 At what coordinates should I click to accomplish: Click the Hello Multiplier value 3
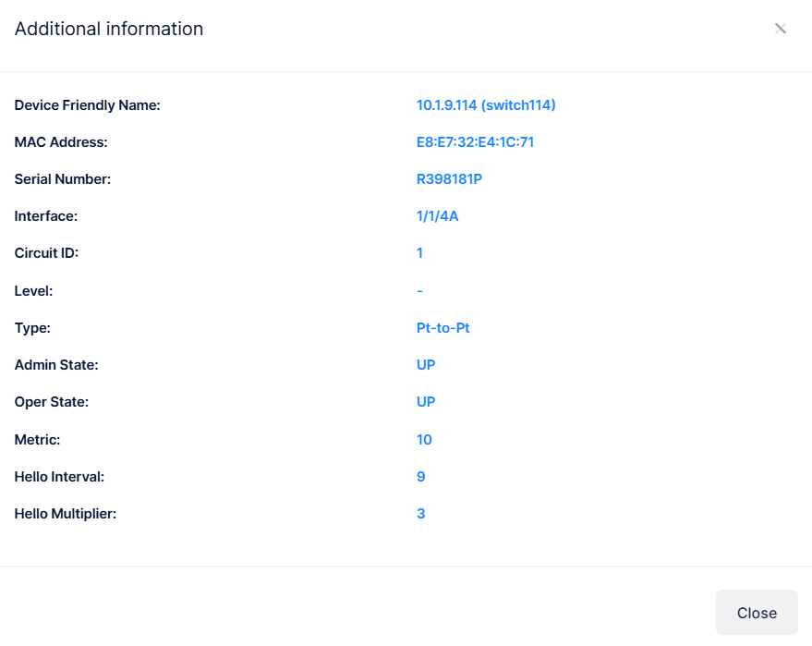(x=420, y=513)
